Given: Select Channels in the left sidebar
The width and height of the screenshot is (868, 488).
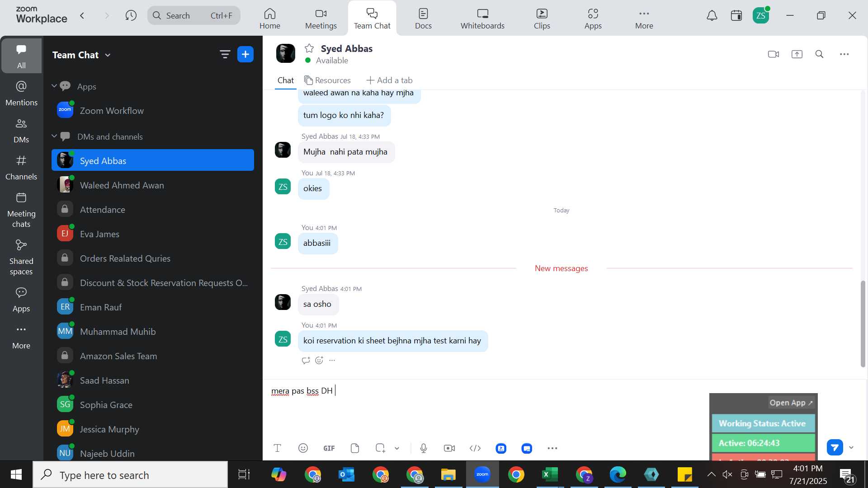Looking at the screenshot, I should click(x=21, y=168).
